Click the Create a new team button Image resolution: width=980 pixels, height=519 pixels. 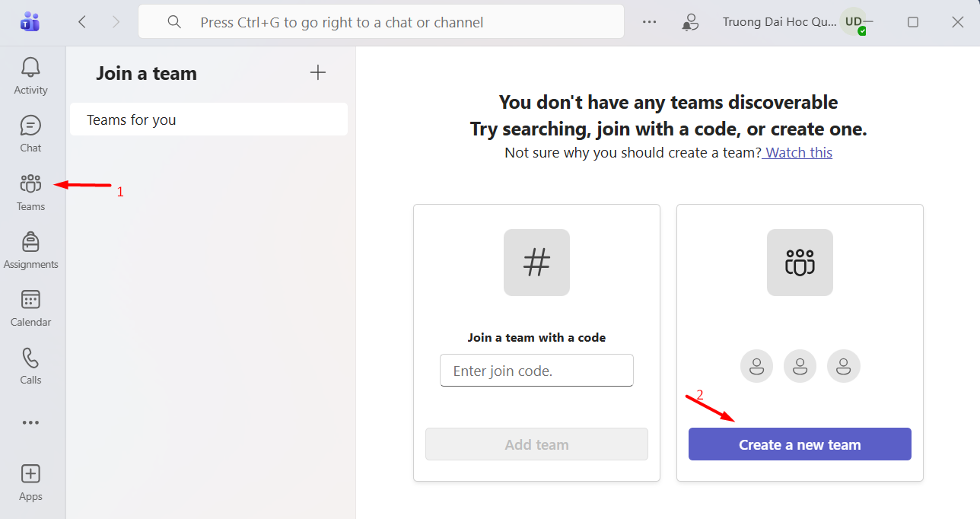coord(800,444)
